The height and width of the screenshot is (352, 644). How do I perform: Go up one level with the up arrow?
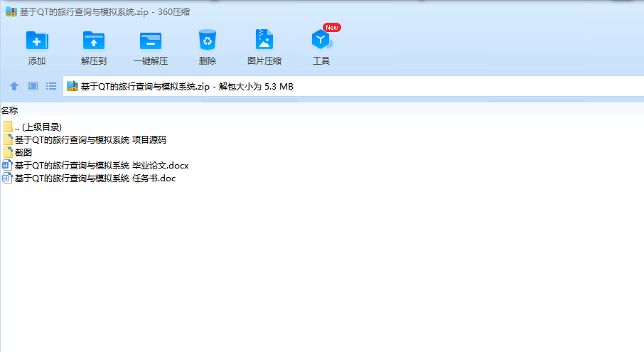coord(14,86)
